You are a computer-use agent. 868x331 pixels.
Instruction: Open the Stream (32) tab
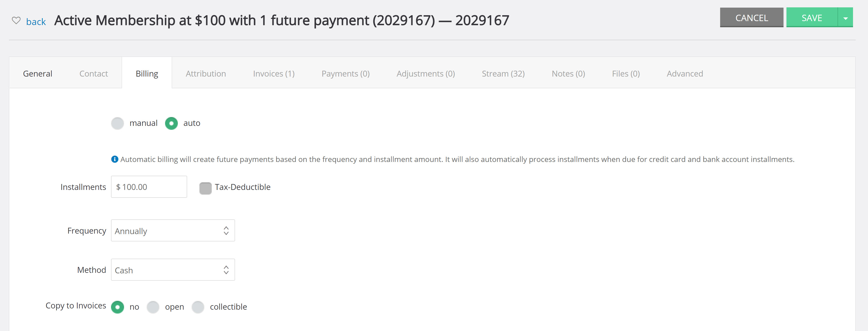[503, 73]
